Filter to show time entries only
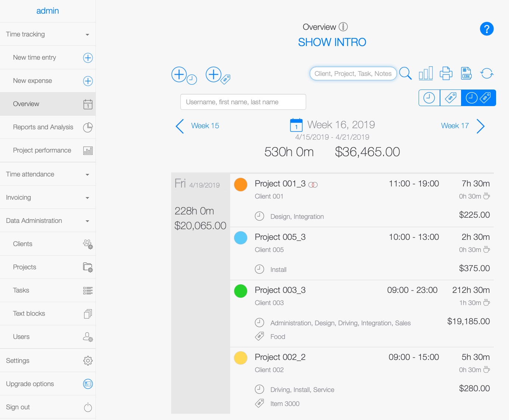509x420 pixels. coord(429,98)
